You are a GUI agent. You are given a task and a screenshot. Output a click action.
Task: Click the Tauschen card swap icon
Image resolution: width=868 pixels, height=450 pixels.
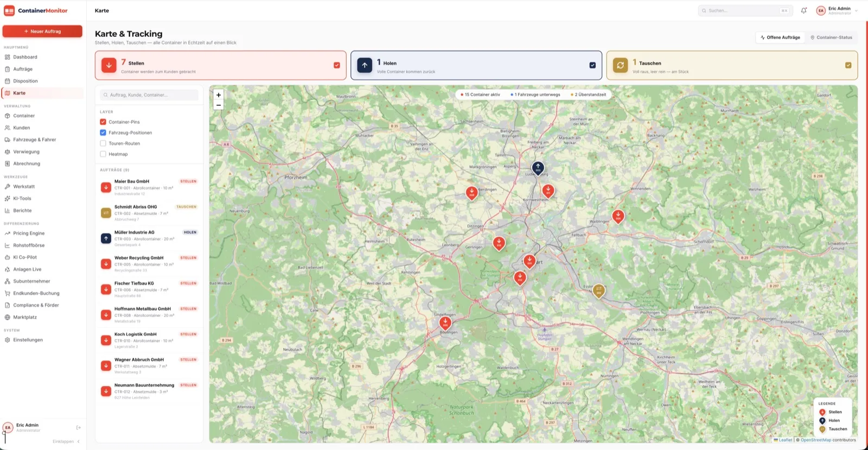620,65
